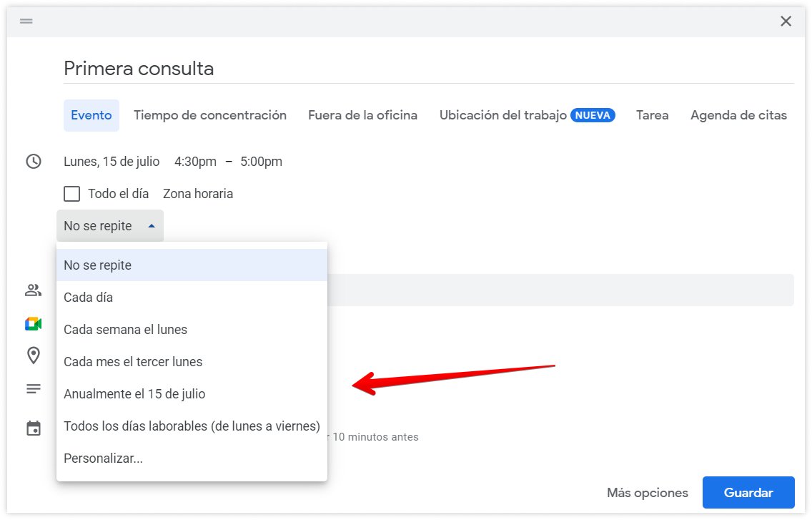Switch to 'Agenda de citas' tab
Screen dimensions: 812x520
click(x=739, y=115)
